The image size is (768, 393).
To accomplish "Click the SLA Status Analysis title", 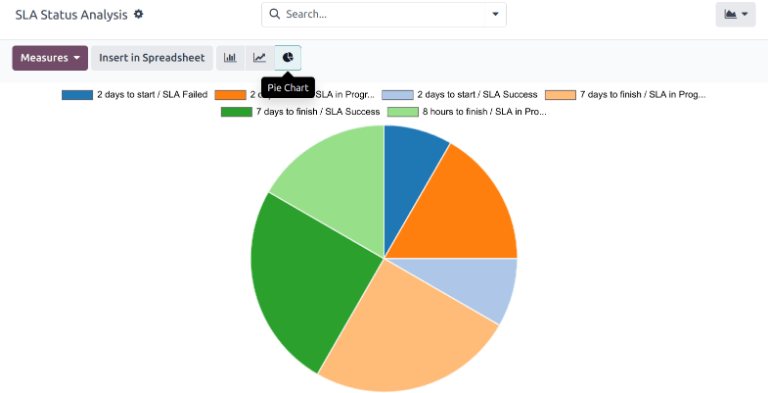I will click(71, 15).
